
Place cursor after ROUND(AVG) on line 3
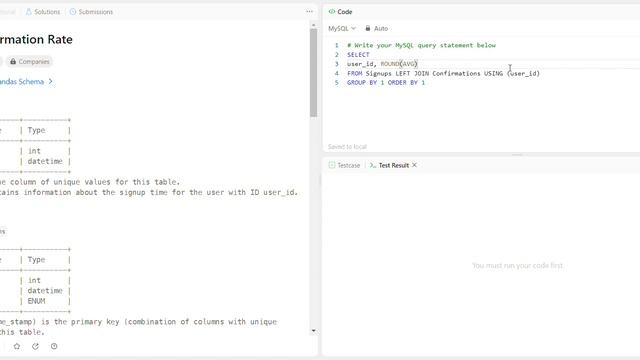pos(418,64)
